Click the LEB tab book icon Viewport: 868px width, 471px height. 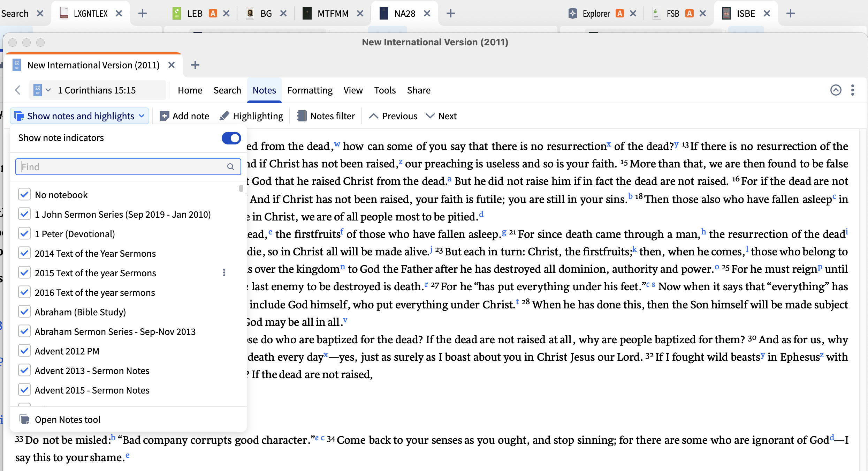[177, 13]
